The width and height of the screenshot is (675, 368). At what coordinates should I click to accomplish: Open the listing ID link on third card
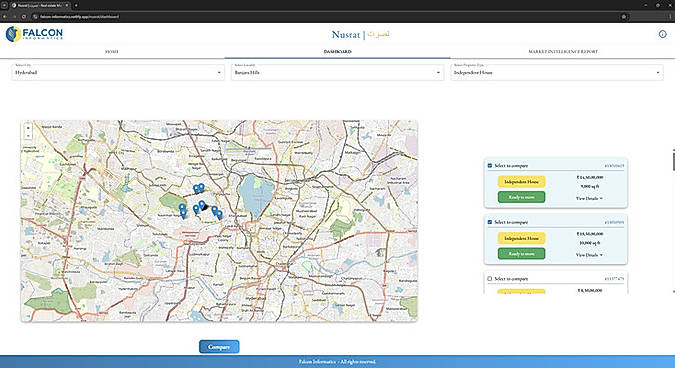point(614,279)
